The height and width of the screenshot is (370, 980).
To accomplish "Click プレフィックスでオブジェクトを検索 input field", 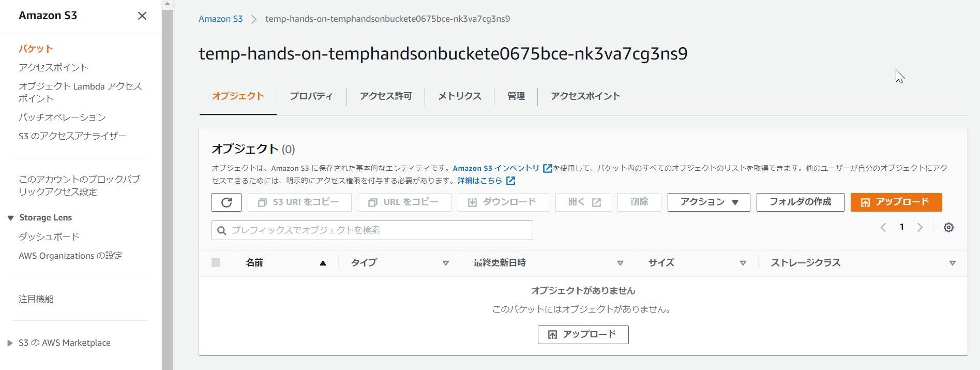I will point(372,230).
